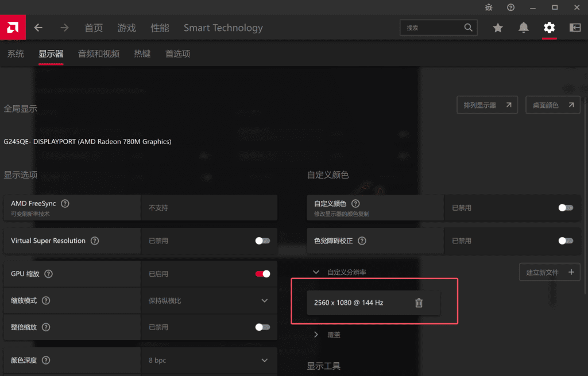
Task: Switch to 热键 tab
Action: 142,53
